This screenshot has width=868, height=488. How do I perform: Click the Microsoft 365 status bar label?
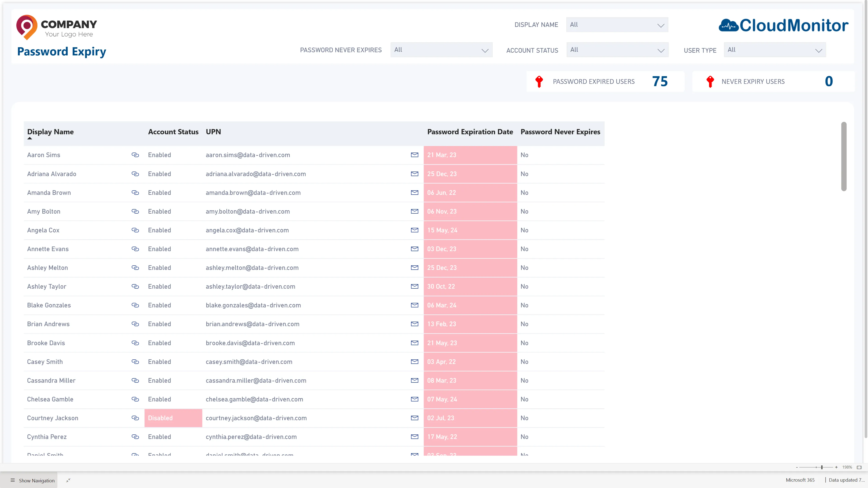800,480
